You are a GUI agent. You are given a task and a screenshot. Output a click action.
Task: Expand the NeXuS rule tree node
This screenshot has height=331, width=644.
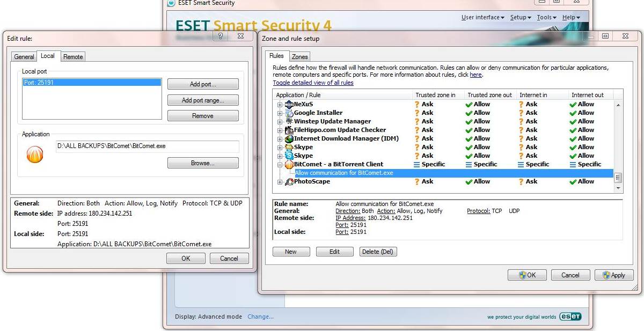coord(280,105)
